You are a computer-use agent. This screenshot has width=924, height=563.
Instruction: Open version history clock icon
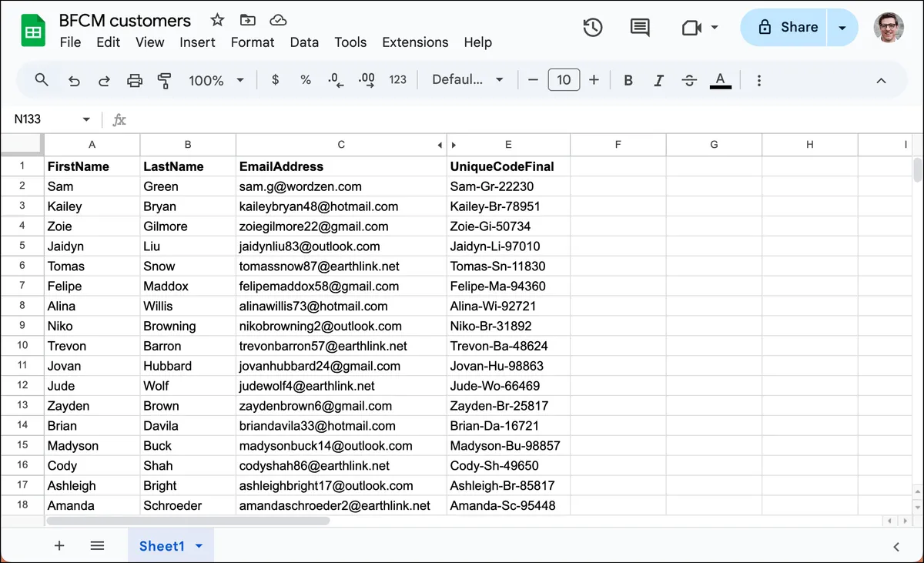pos(592,28)
